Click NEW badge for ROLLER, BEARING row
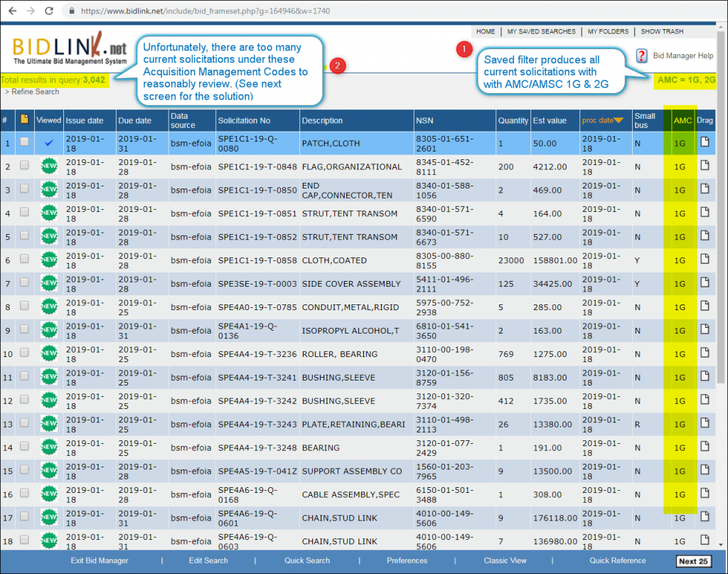Screen dimensions: 728x574 (x=49, y=353)
